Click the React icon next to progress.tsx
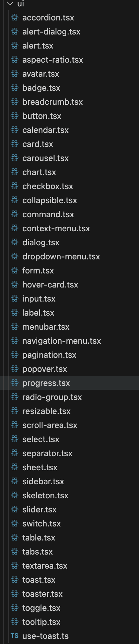The image size is (139, 644). click(x=15, y=383)
